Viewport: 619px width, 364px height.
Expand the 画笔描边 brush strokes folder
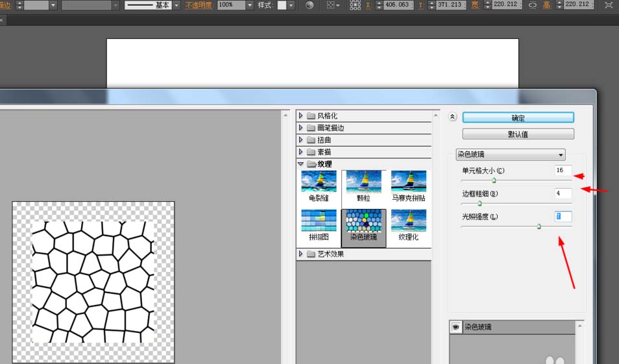(x=301, y=128)
